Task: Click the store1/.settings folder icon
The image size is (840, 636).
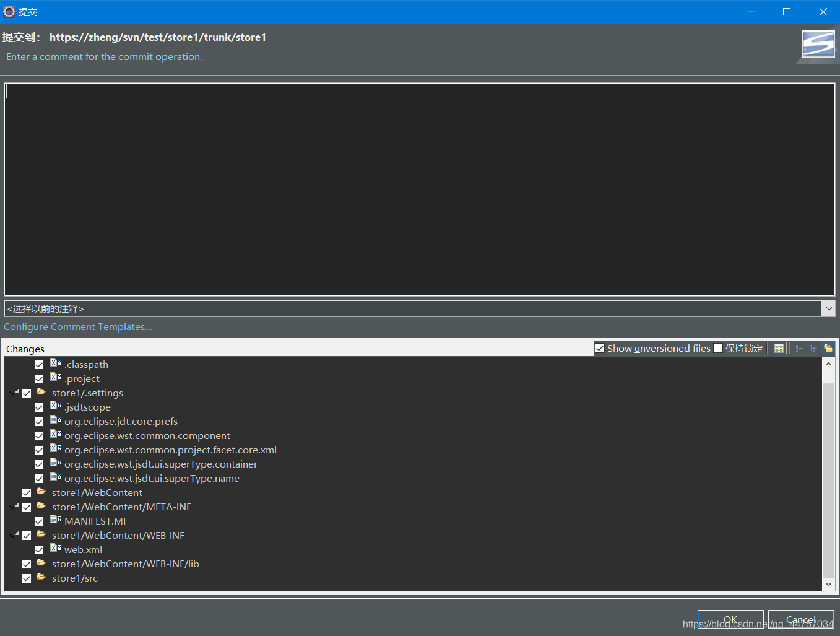Action: [x=41, y=392]
